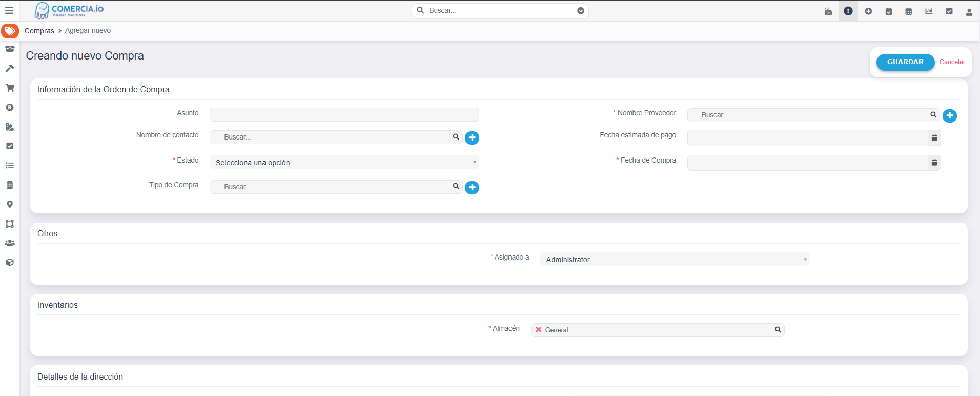Click the Almacén field showing General
Image resolution: width=980 pixels, height=396 pixels.
coord(658,330)
